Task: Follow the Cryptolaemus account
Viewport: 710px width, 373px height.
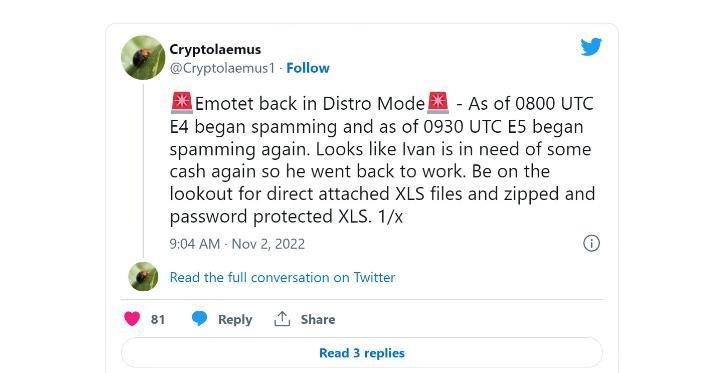Action: pyautogui.click(x=308, y=68)
